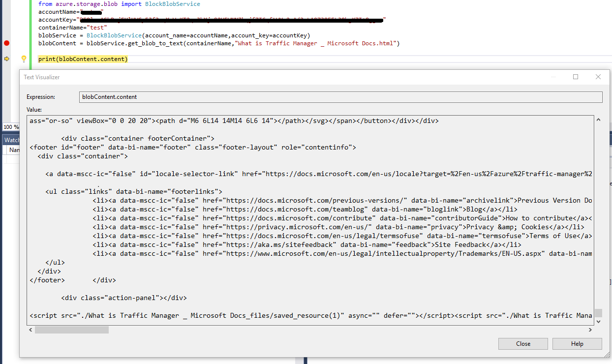
Task: Click the vertical scrollbar down arrow in Value box
Action: pos(598,321)
